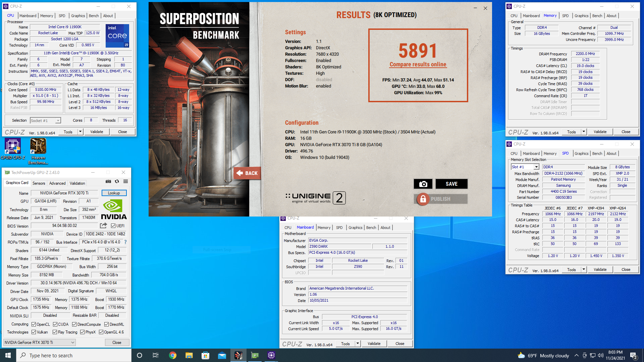Open GPU-Z hamburger menu
This screenshot has height=362, width=644.
[x=126, y=181]
